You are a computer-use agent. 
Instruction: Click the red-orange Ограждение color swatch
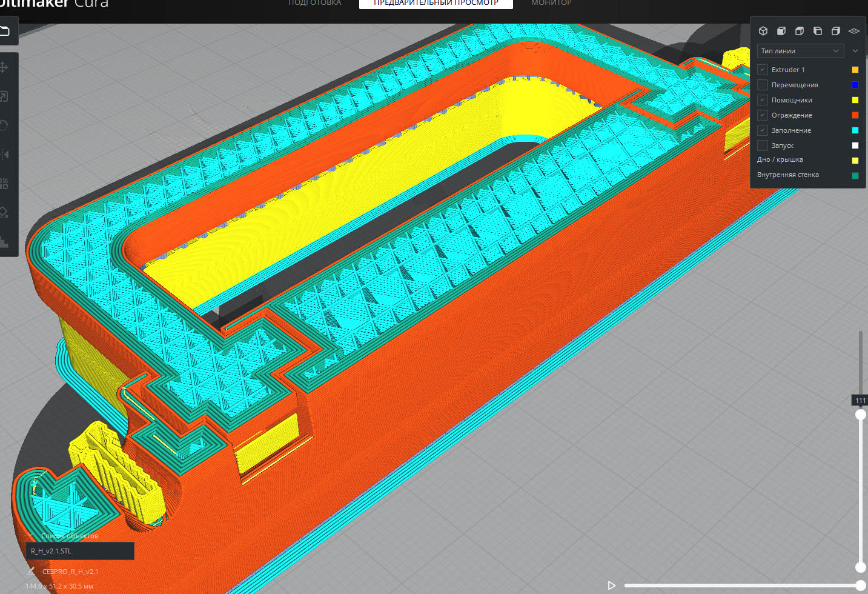click(x=855, y=115)
